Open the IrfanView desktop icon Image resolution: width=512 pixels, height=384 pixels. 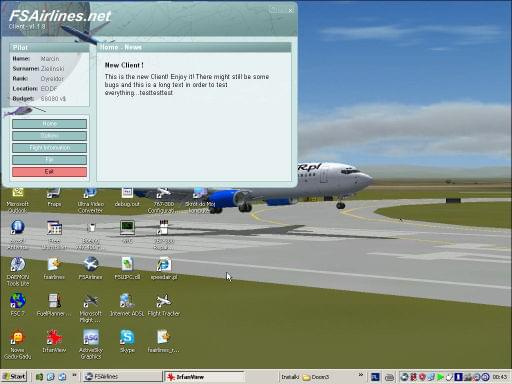tap(54, 341)
